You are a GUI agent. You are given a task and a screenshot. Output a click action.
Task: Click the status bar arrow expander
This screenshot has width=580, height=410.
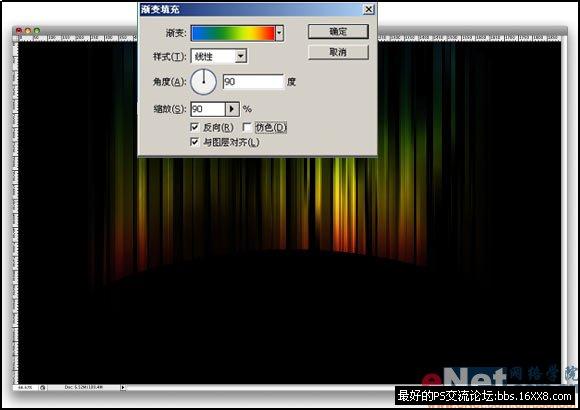(123, 387)
